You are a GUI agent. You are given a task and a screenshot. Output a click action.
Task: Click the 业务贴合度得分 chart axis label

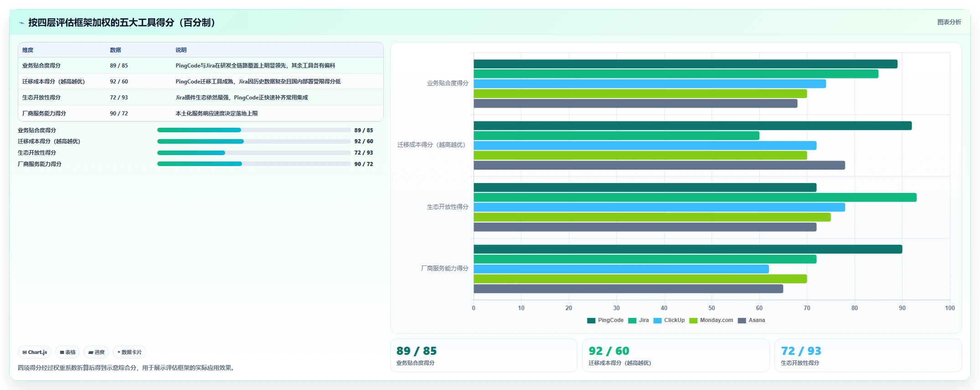click(x=448, y=83)
